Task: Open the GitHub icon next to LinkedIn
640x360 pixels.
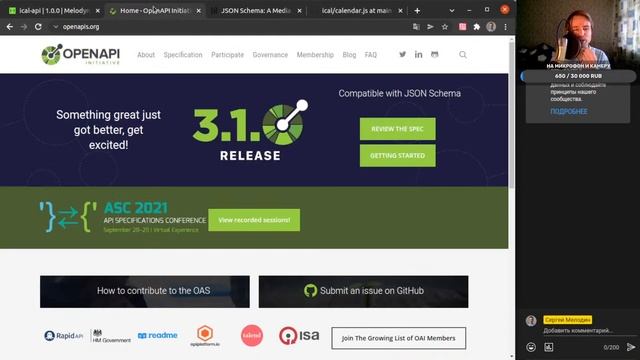Action: (434, 54)
